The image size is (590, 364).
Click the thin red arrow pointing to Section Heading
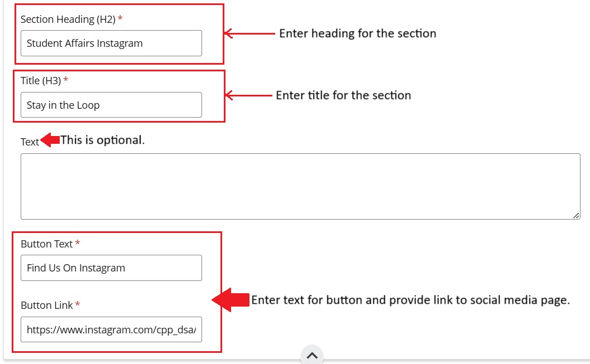(x=250, y=34)
